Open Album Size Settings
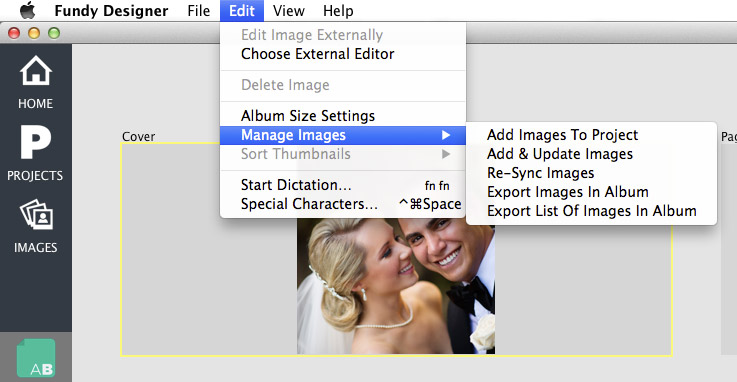This screenshot has height=382, width=737. 343,116
